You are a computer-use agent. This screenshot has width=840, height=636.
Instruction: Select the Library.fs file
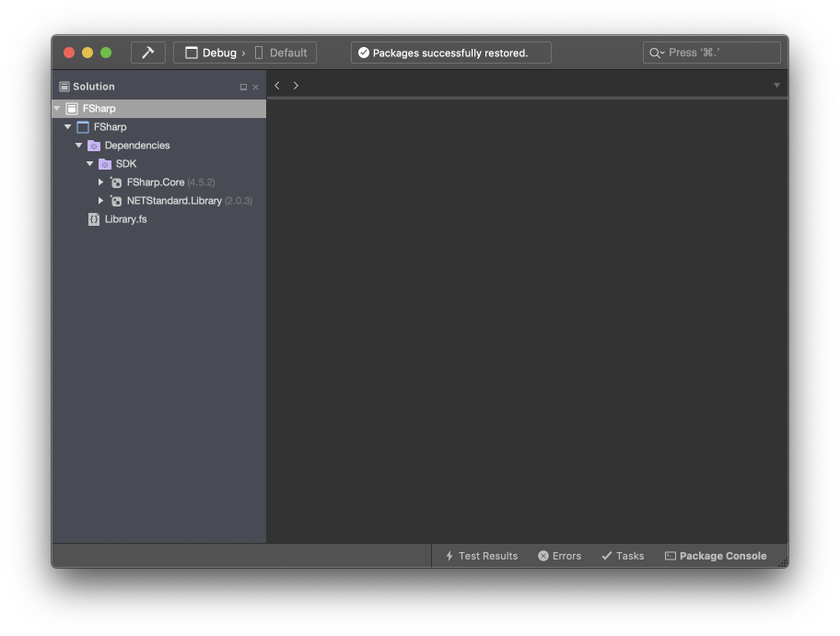[x=125, y=219]
